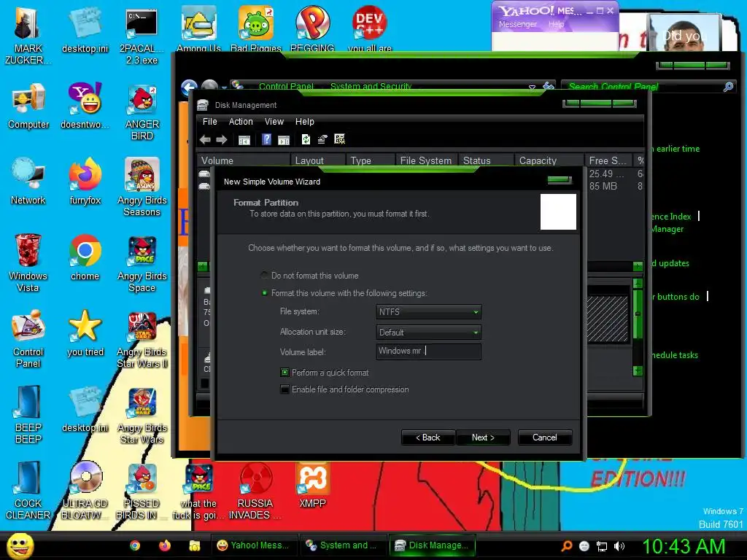The image size is (747, 560).
Task: Open the ANGER BIRD desktop icon
Action: 142,112
